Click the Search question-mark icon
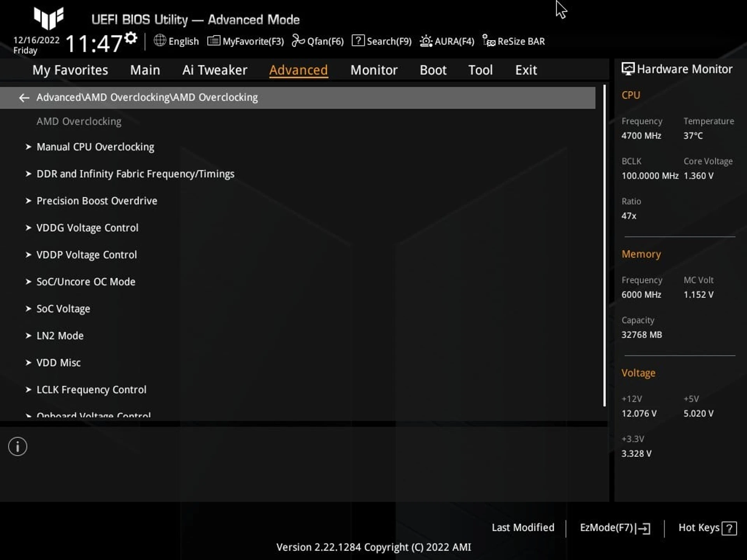Viewport: 747px width, 560px height. click(358, 41)
